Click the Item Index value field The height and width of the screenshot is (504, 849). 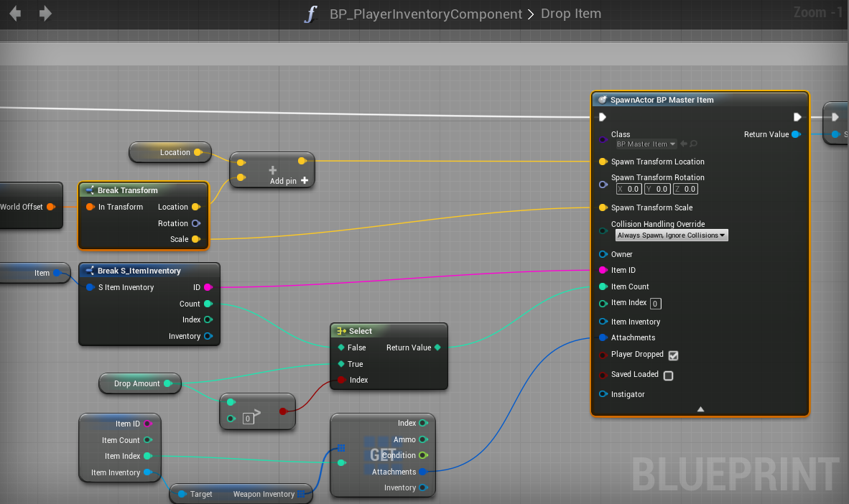tap(656, 304)
